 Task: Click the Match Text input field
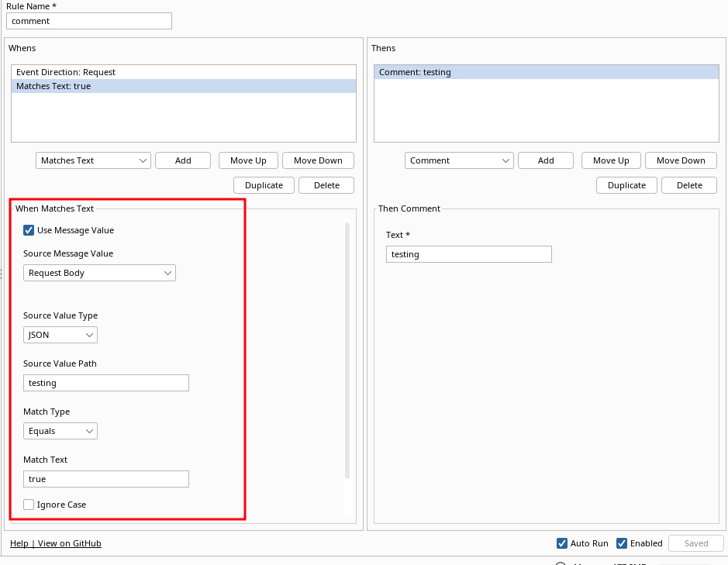pyautogui.click(x=105, y=478)
